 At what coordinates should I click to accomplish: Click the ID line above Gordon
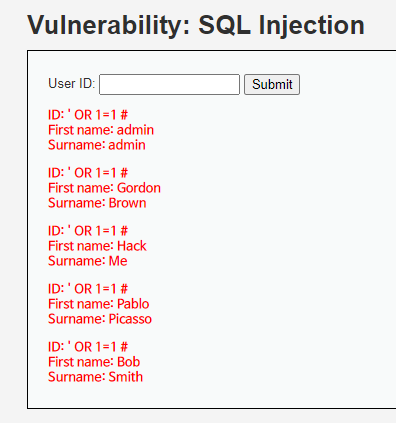[88, 173]
